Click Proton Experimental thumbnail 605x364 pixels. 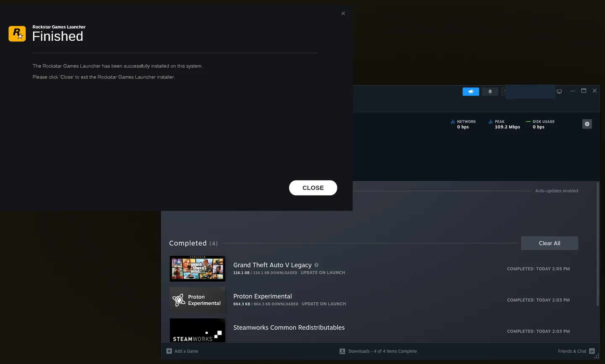coord(197,300)
